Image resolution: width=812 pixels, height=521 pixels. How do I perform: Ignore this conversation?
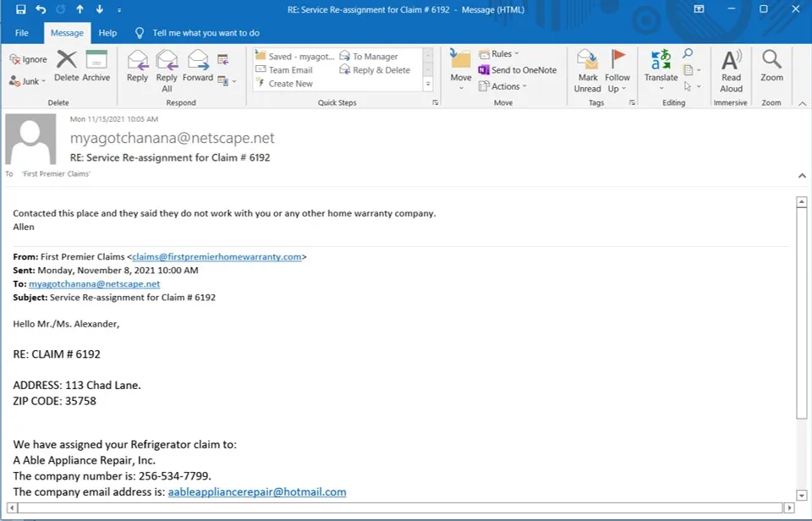tap(28, 59)
